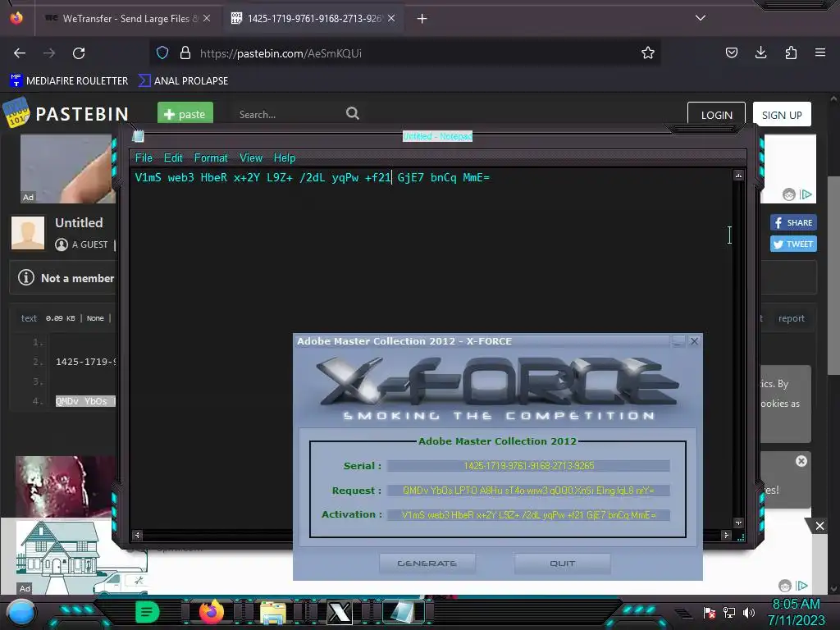Open the Notepad Edit menu
The height and width of the screenshot is (630, 840).
click(173, 158)
